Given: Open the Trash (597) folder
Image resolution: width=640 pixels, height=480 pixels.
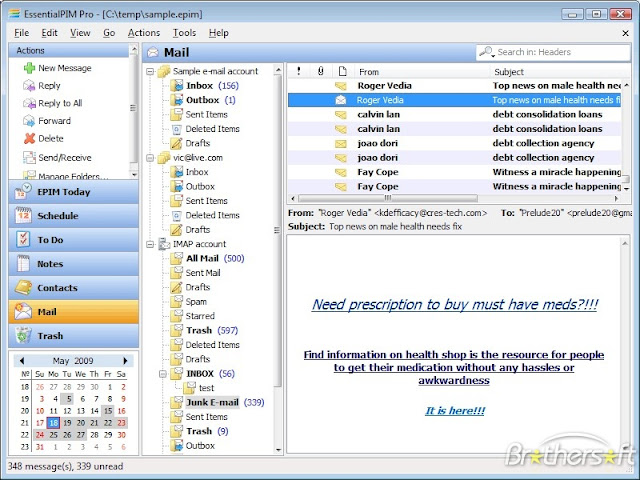Looking at the screenshot, I should click(x=212, y=330).
